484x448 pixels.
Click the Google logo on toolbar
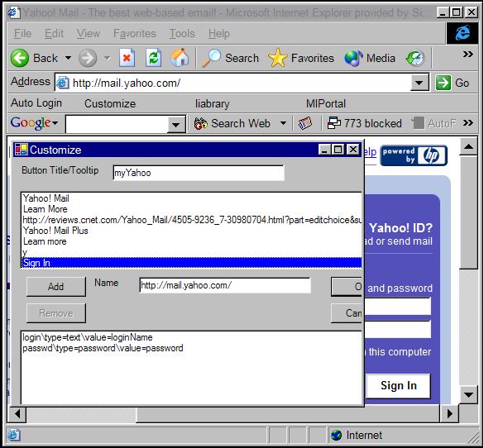[31, 123]
